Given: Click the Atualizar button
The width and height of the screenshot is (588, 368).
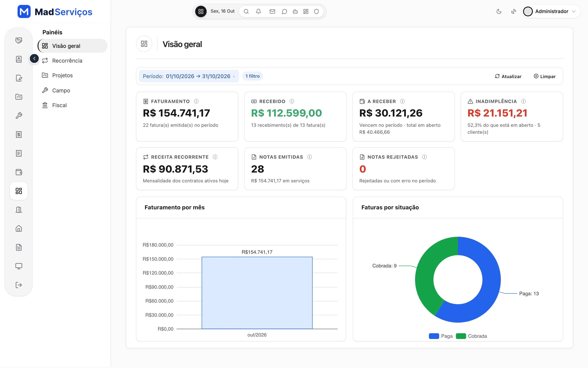Looking at the screenshot, I should 508,76.
